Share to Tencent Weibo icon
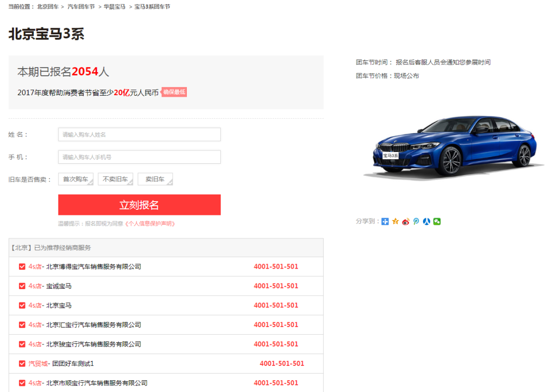This screenshot has height=392, width=553. 416,222
